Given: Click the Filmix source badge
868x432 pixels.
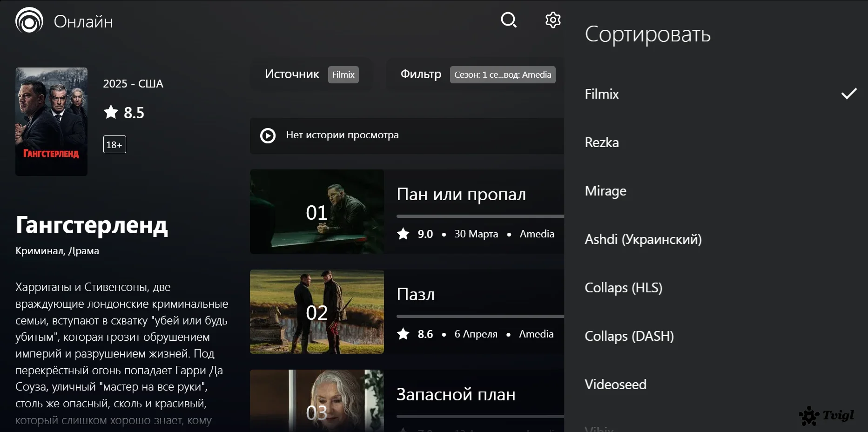Looking at the screenshot, I should [x=343, y=74].
